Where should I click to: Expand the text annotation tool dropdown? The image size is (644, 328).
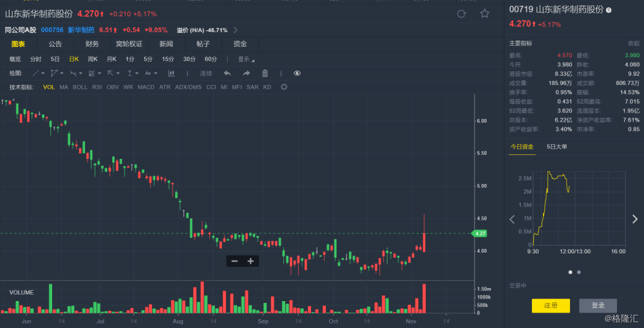[x=155, y=74]
